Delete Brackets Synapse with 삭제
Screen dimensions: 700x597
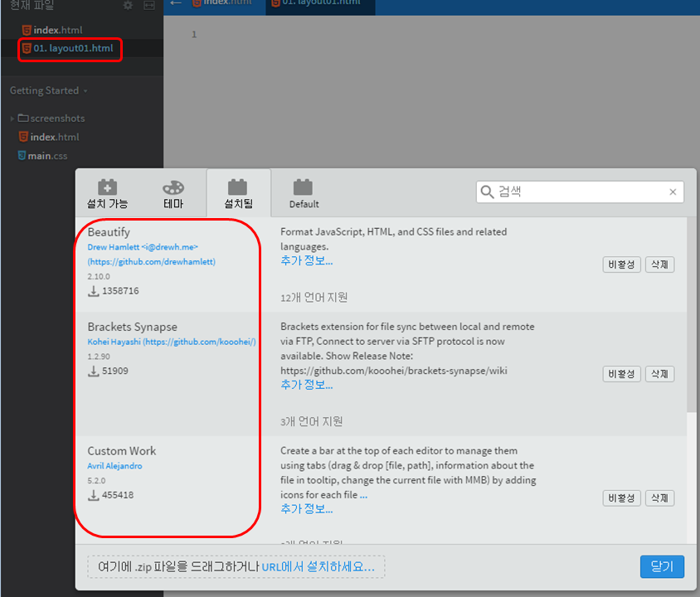[x=659, y=374]
